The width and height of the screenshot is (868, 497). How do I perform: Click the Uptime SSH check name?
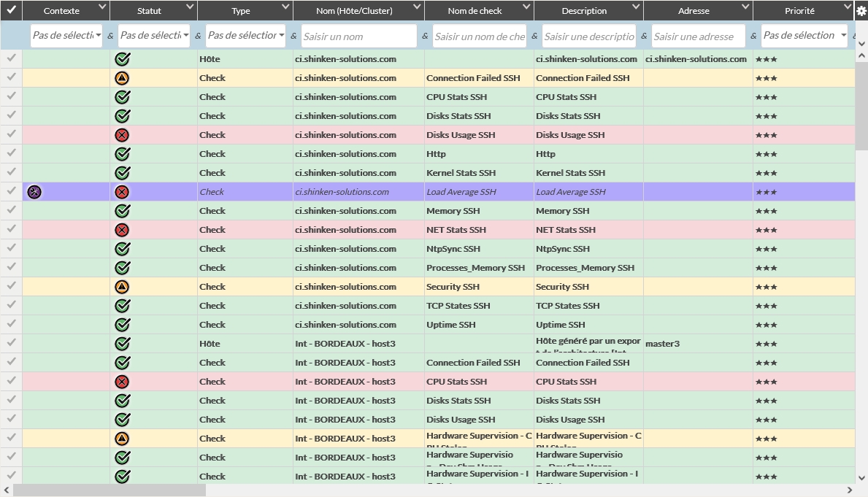451,325
